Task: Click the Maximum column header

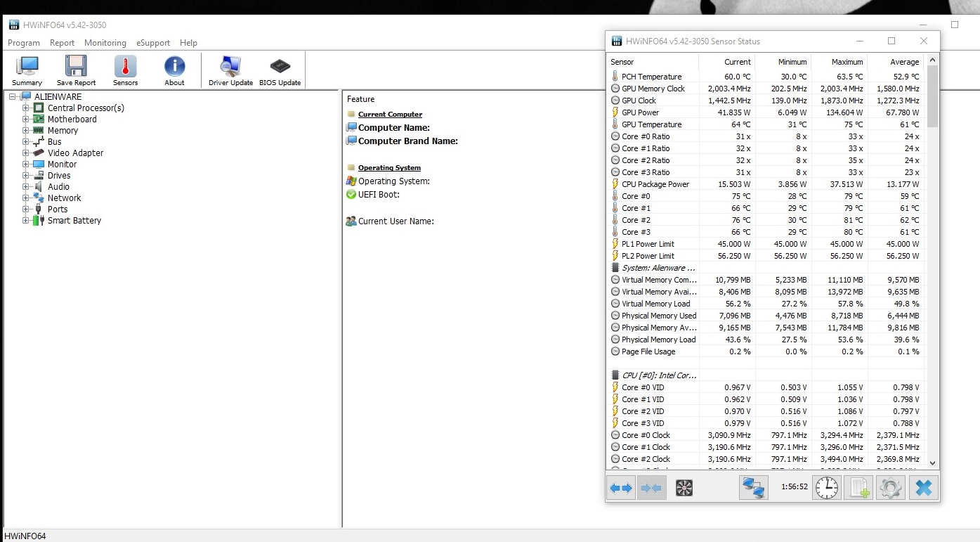Action: [x=839, y=62]
